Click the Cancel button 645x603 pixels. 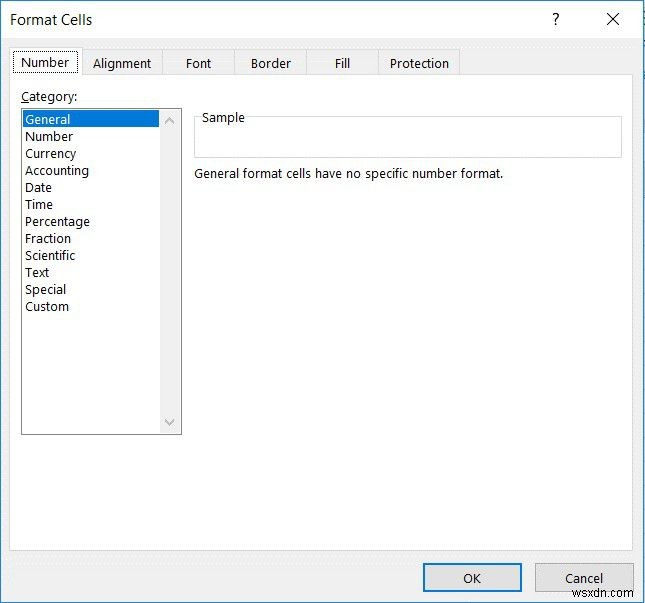pos(583,578)
